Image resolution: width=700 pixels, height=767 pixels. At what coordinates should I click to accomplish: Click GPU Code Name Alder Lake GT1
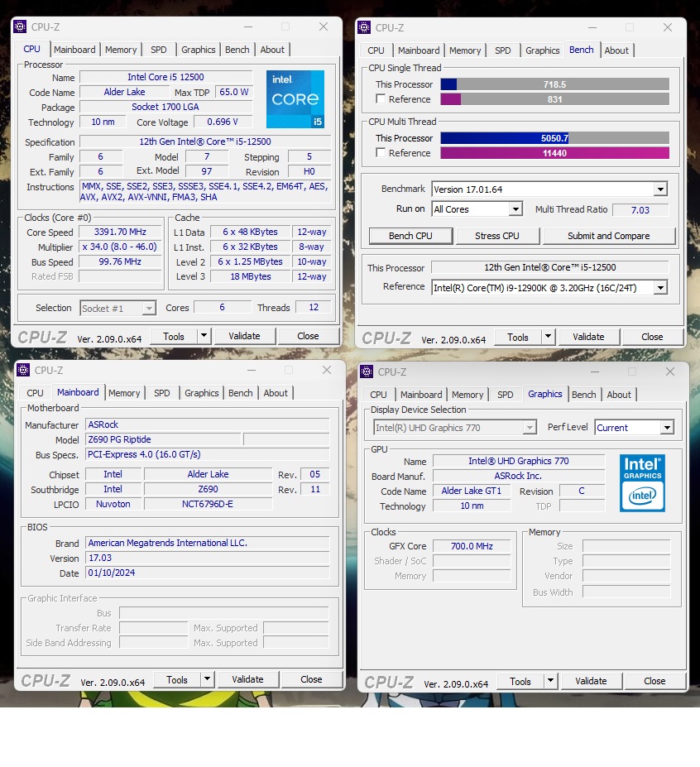coord(472,491)
